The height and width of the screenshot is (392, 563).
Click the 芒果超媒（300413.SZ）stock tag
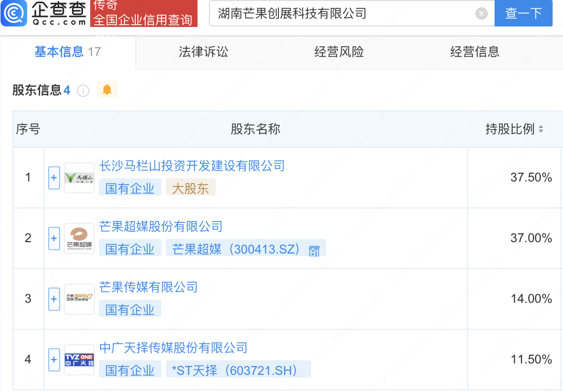coord(246,248)
